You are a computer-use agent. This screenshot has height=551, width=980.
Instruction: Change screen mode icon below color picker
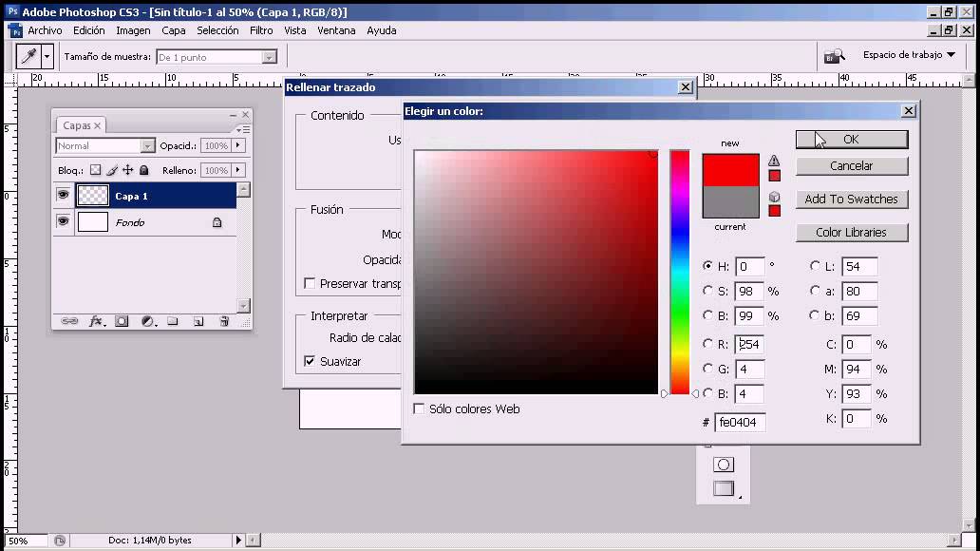725,488
